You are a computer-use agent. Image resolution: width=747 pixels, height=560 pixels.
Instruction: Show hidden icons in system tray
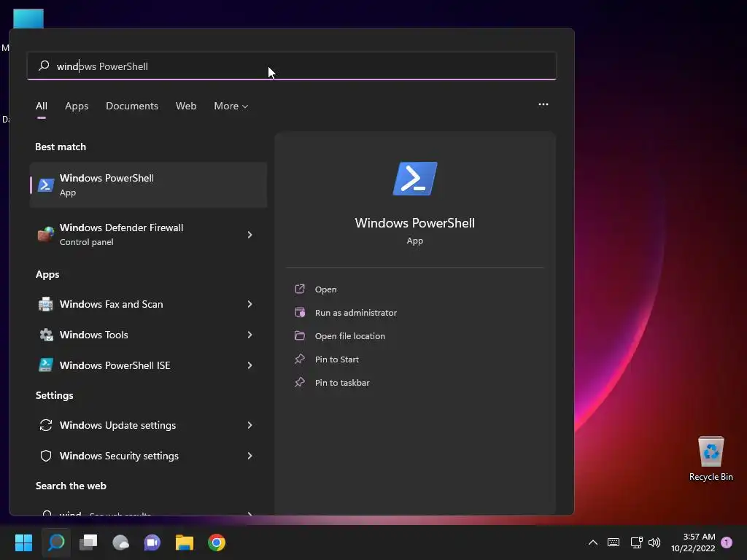coord(592,542)
